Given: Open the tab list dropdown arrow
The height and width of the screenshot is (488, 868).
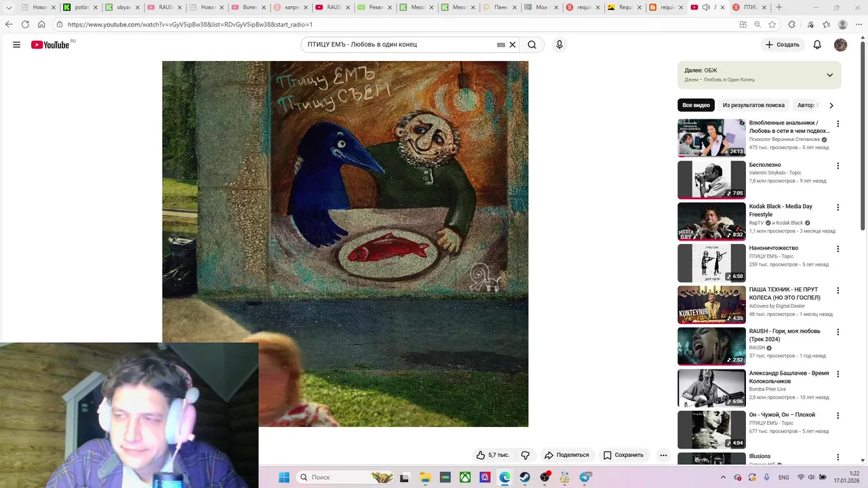Looking at the screenshot, I should pyautogui.click(x=9, y=7).
